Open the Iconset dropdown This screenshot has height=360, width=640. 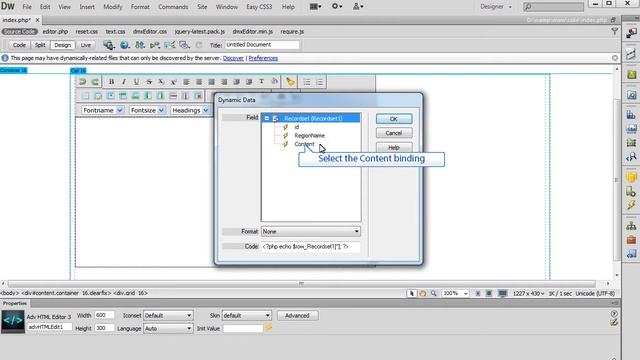point(168,316)
